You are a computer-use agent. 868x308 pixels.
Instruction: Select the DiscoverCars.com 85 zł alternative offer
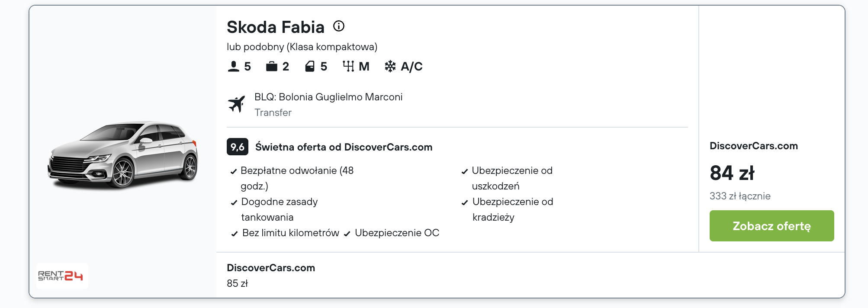pos(271,275)
